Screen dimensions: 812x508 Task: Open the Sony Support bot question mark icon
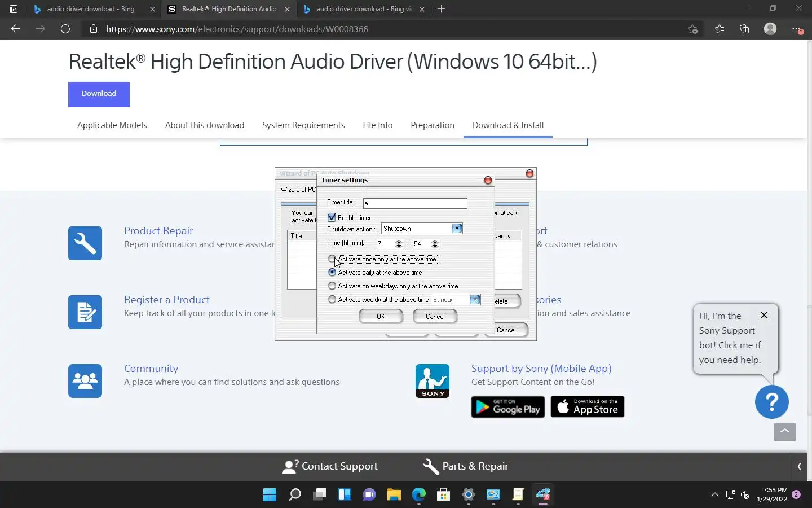772,402
